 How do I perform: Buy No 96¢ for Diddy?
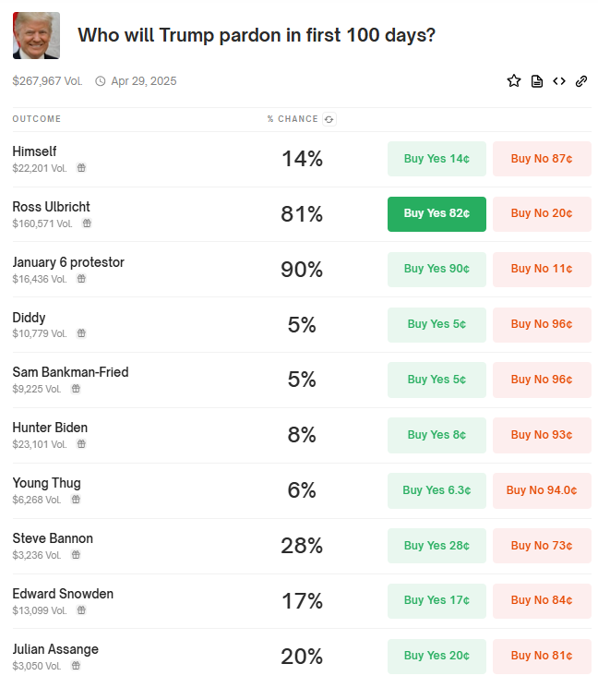click(x=542, y=324)
